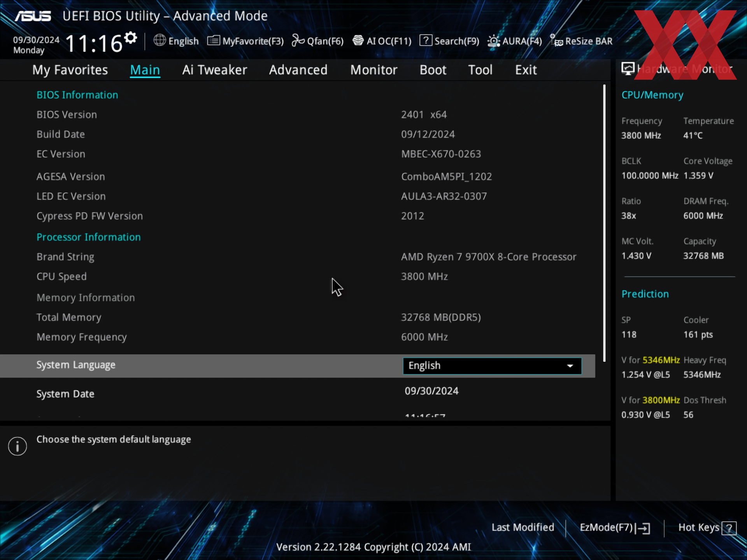Click the System Date row label
Screen dimensions: 747x560
65,394
